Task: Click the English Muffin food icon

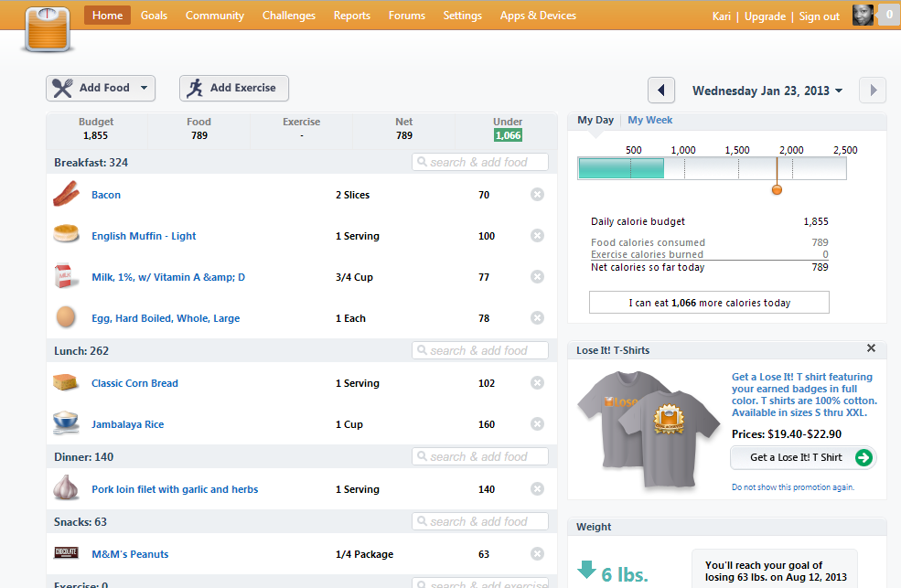Action: tap(66, 234)
